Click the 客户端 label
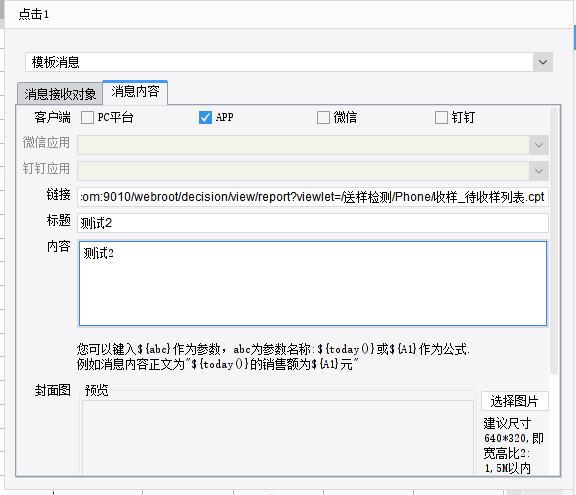This screenshot has width=576, height=495. click(x=53, y=118)
